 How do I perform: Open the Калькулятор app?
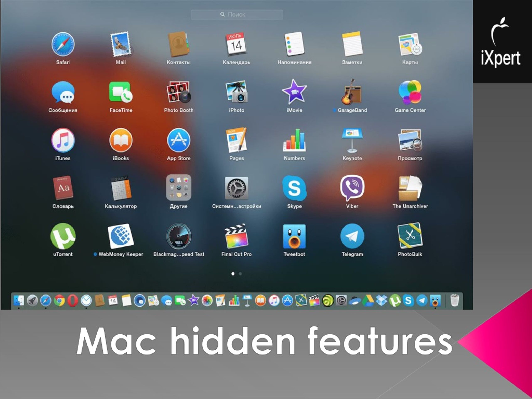(121, 188)
